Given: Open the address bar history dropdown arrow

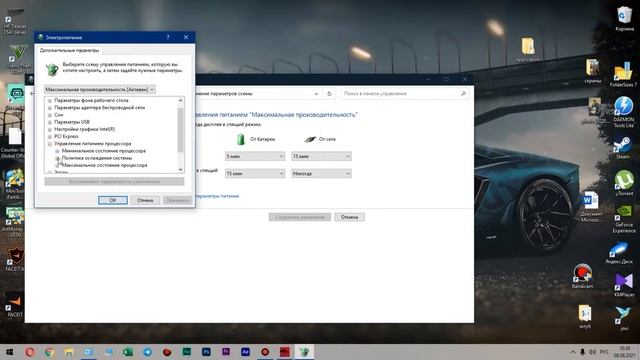Looking at the screenshot, I should 316,94.
